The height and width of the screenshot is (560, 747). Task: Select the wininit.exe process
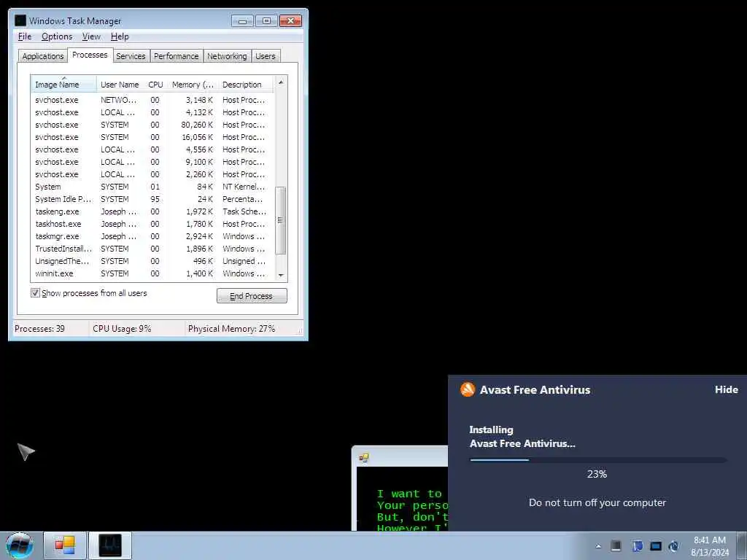152,273
